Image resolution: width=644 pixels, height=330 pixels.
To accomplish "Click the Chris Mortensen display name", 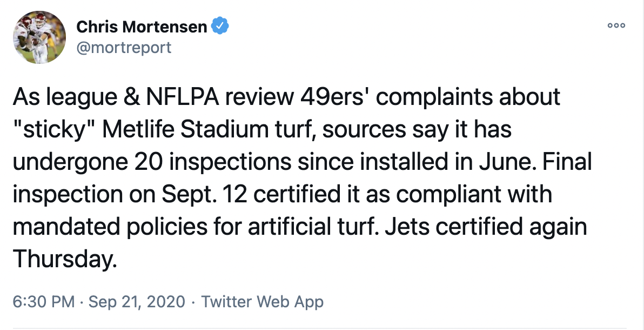I will click(142, 27).
